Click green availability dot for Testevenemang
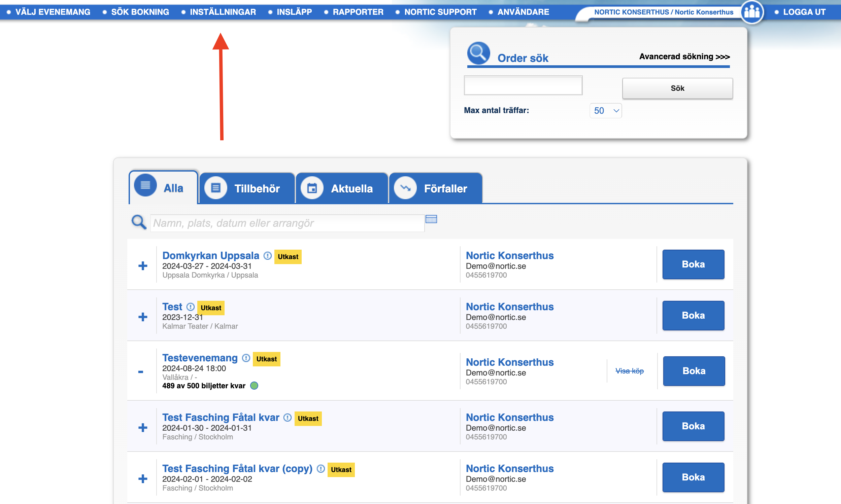Screen dimensions: 841x504 pyautogui.click(x=254, y=386)
